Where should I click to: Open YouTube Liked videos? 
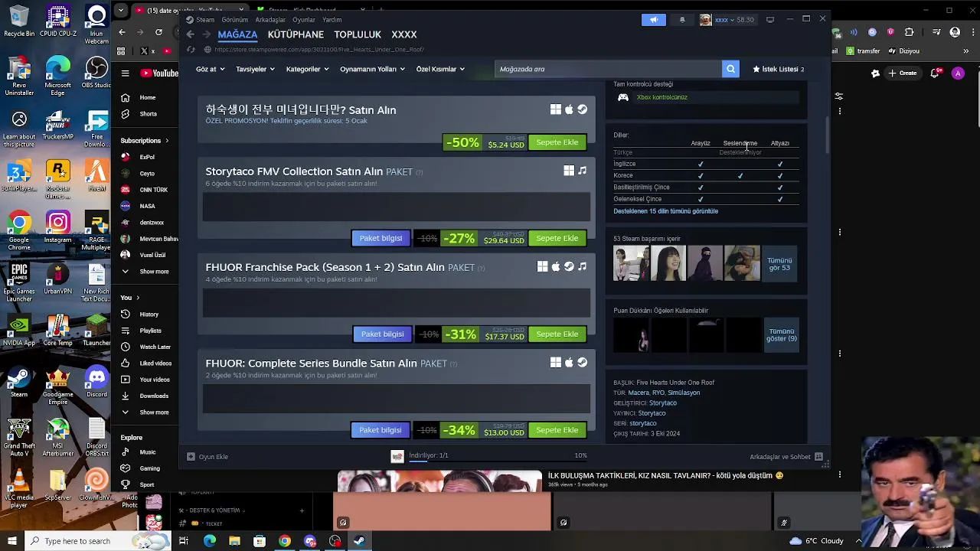coord(155,364)
